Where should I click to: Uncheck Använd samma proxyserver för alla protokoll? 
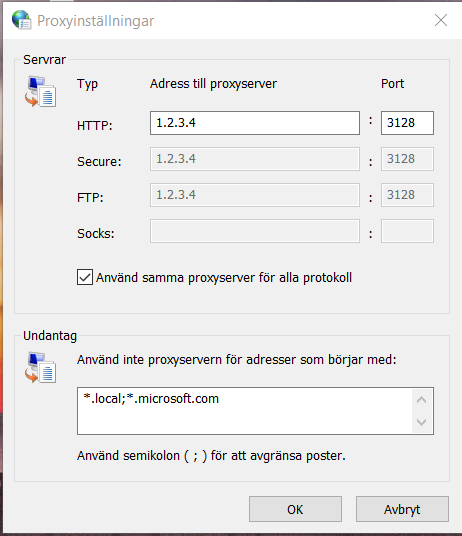[85, 277]
